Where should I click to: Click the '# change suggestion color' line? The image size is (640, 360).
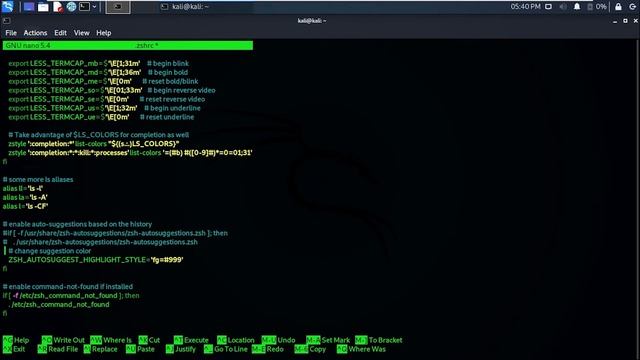pos(49,251)
